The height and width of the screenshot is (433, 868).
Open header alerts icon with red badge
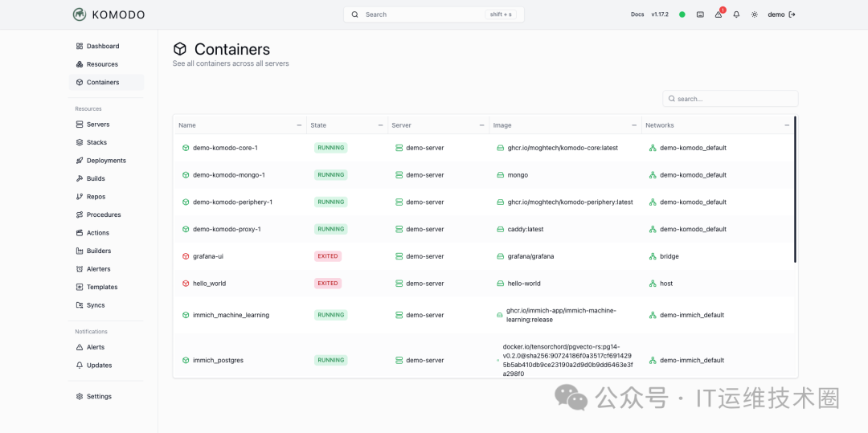[x=719, y=14]
